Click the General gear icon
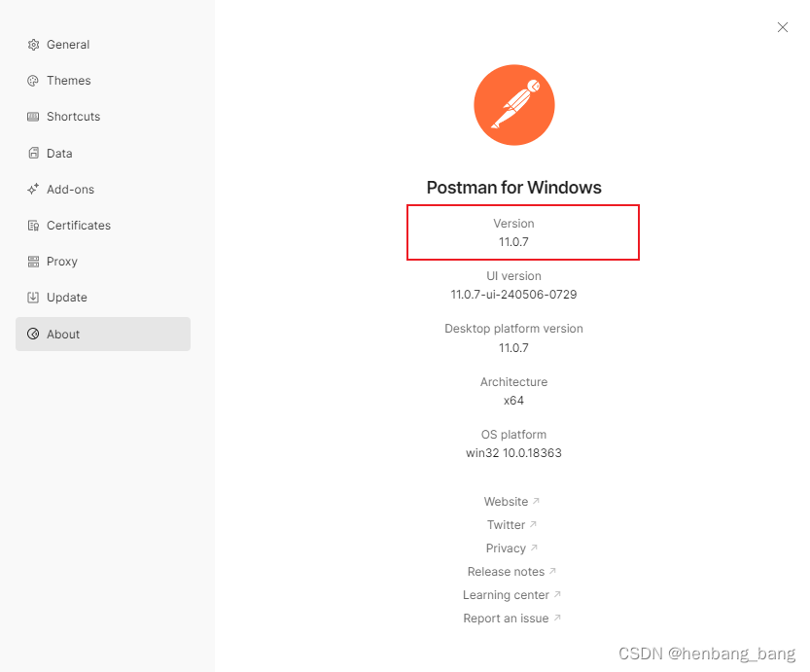 pos(33,45)
